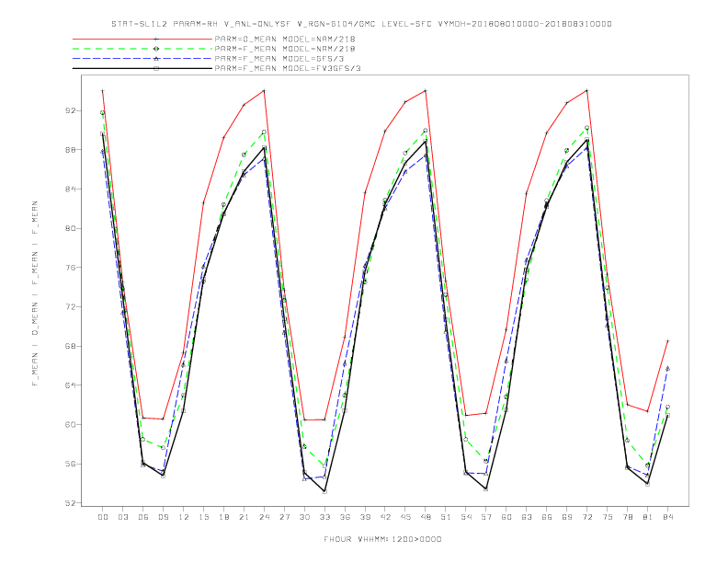Click y-axis tick label 60
The height and width of the screenshot is (563, 728).
[x=71, y=425]
